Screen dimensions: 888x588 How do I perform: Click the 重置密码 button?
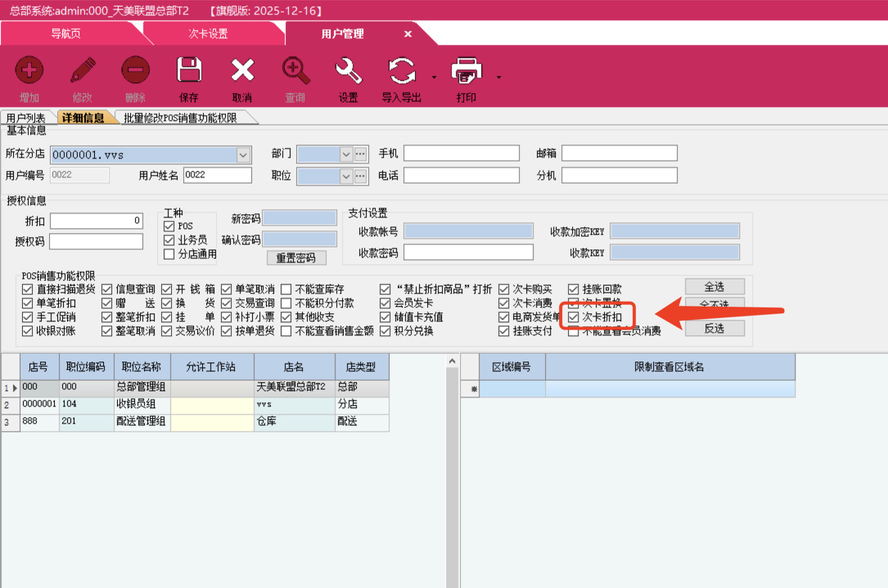pyautogui.click(x=295, y=258)
